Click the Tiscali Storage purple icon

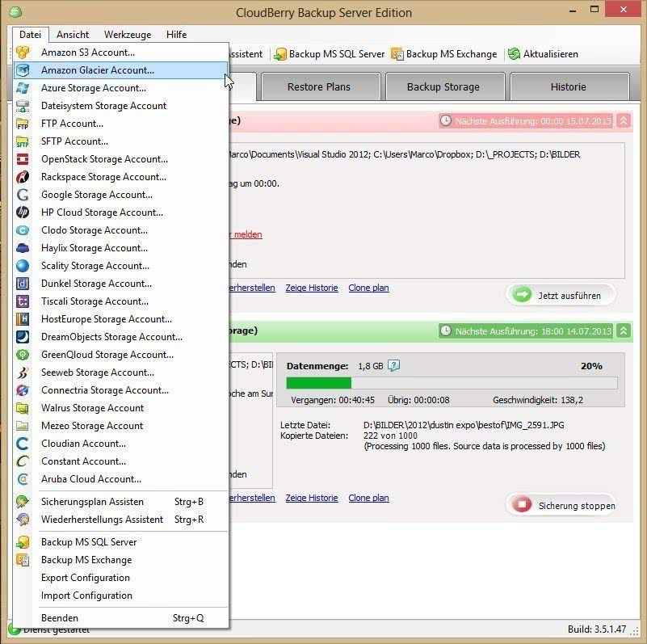23,301
